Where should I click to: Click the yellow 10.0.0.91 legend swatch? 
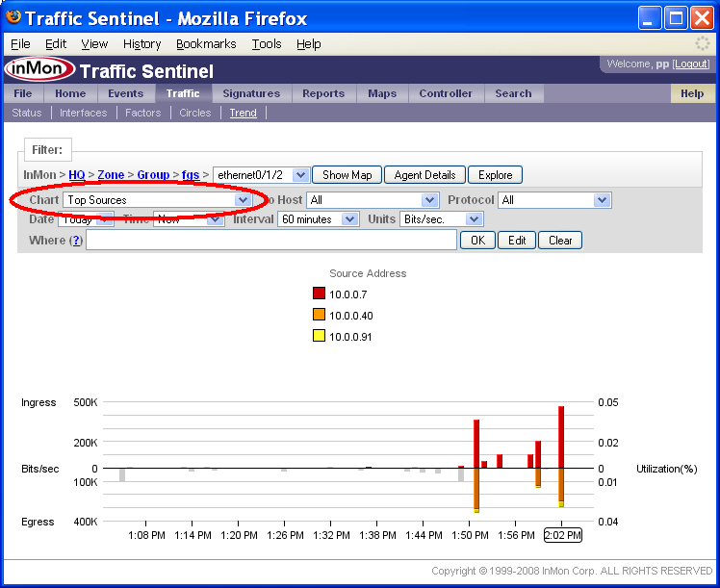(x=319, y=336)
